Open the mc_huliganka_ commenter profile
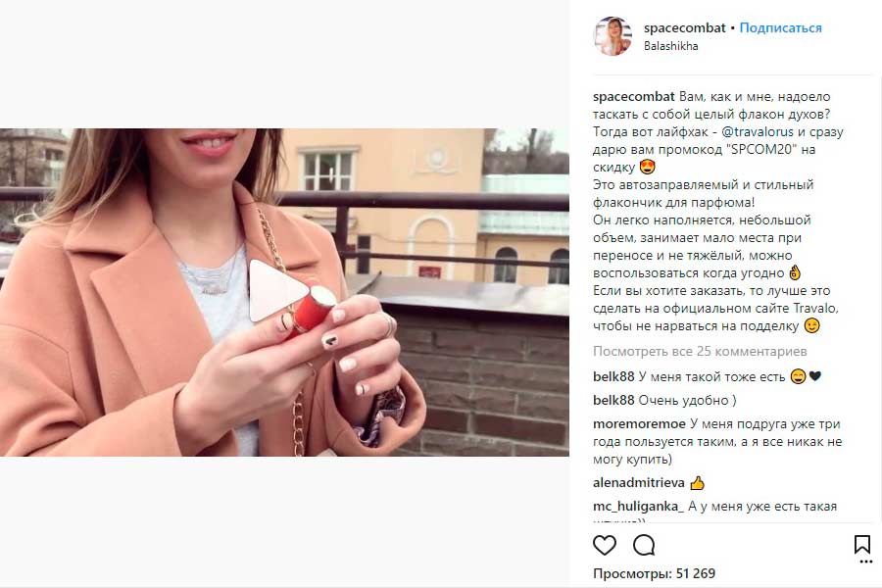This screenshot has width=882, height=588. pyautogui.click(x=638, y=507)
